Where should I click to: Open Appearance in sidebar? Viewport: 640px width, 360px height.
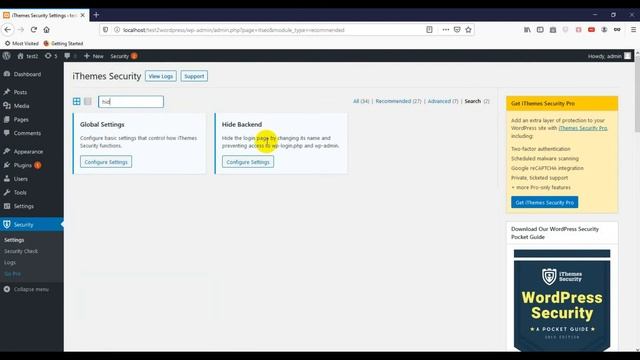pyautogui.click(x=28, y=151)
